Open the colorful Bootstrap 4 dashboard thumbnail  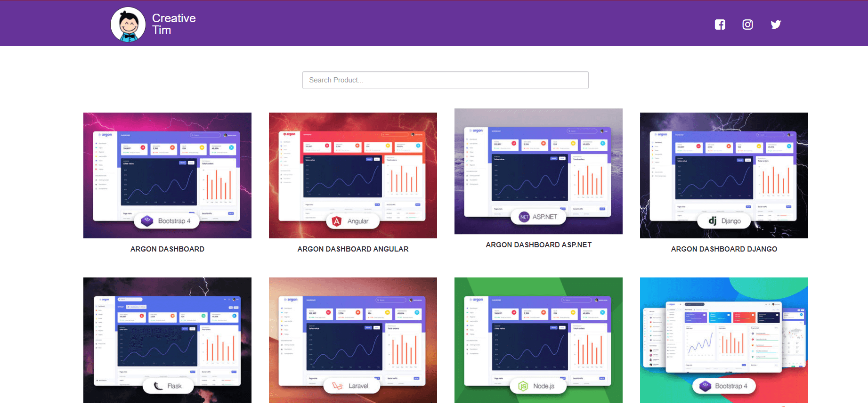(x=724, y=340)
